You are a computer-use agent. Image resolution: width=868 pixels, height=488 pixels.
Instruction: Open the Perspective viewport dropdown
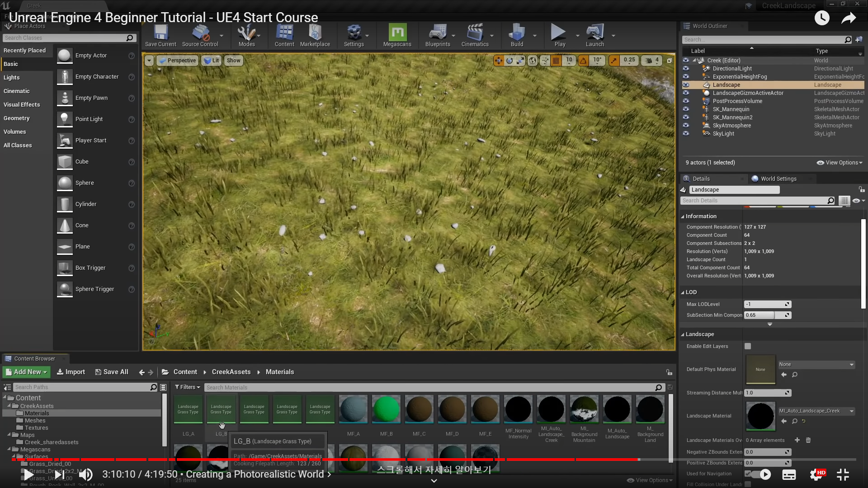point(177,61)
